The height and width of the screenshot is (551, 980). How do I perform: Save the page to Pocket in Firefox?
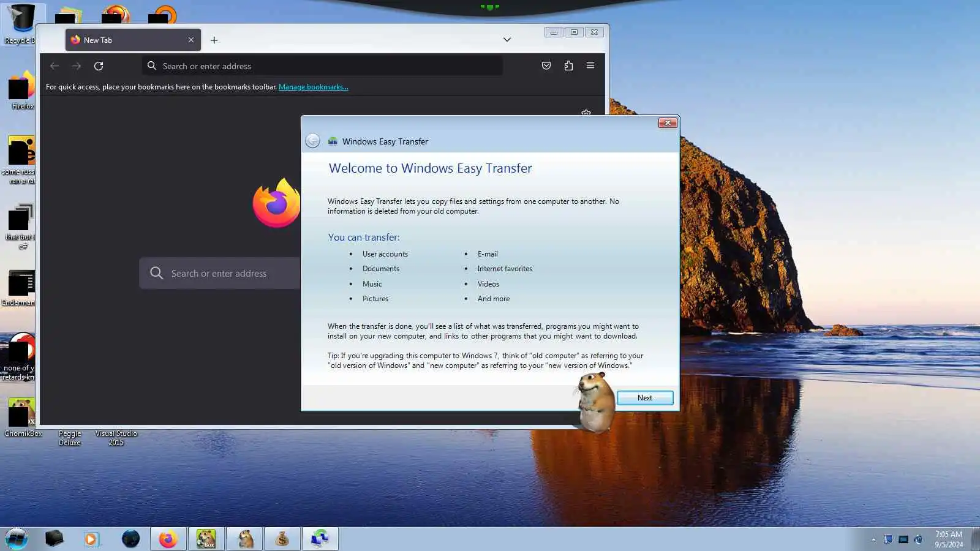[x=546, y=66]
